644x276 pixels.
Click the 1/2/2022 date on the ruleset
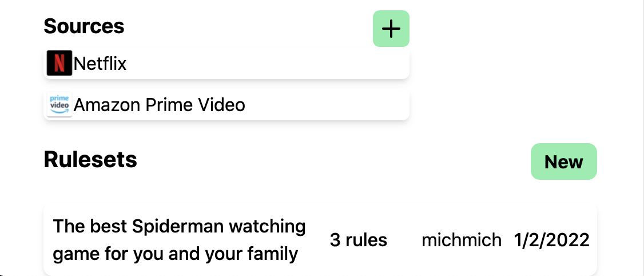point(551,240)
